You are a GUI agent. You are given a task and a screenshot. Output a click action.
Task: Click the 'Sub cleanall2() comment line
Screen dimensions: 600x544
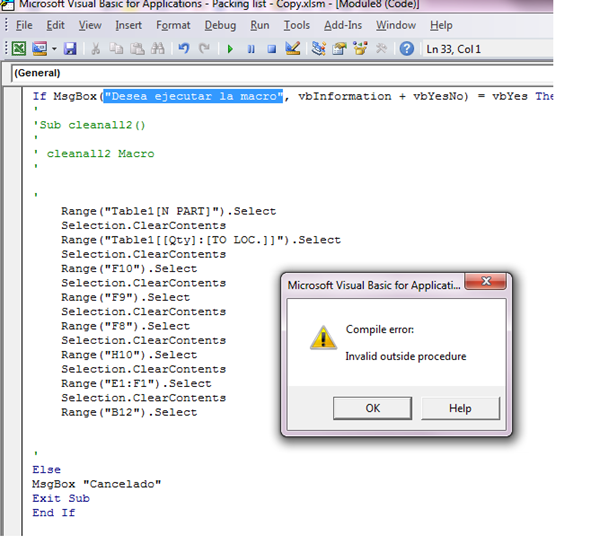[x=89, y=125]
